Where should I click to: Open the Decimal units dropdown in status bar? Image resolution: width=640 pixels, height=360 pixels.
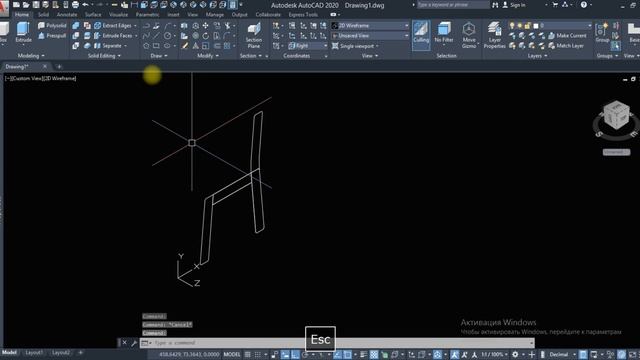[562, 354]
